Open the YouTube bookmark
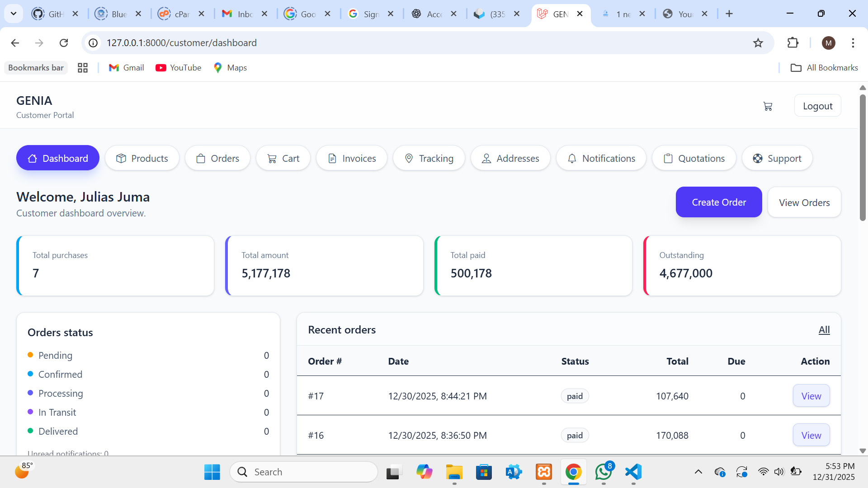The width and height of the screenshot is (868, 488). tap(178, 67)
